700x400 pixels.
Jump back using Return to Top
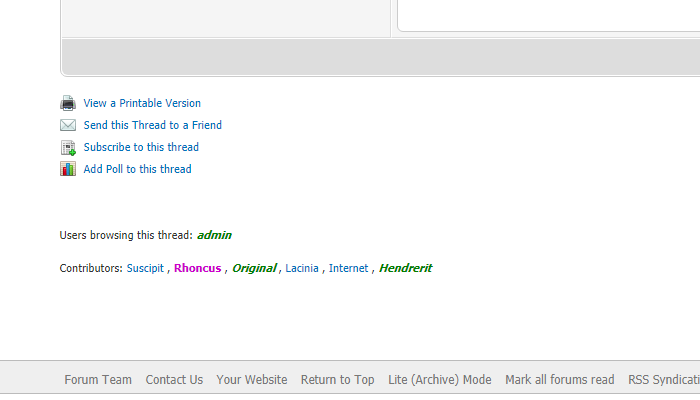tap(337, 380)
